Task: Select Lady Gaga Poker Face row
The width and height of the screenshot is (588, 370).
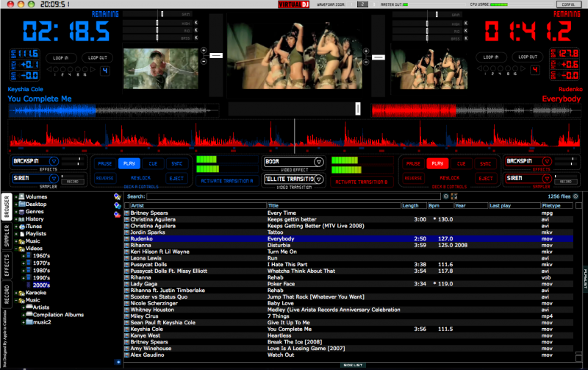Action: (x=348, y=284)
